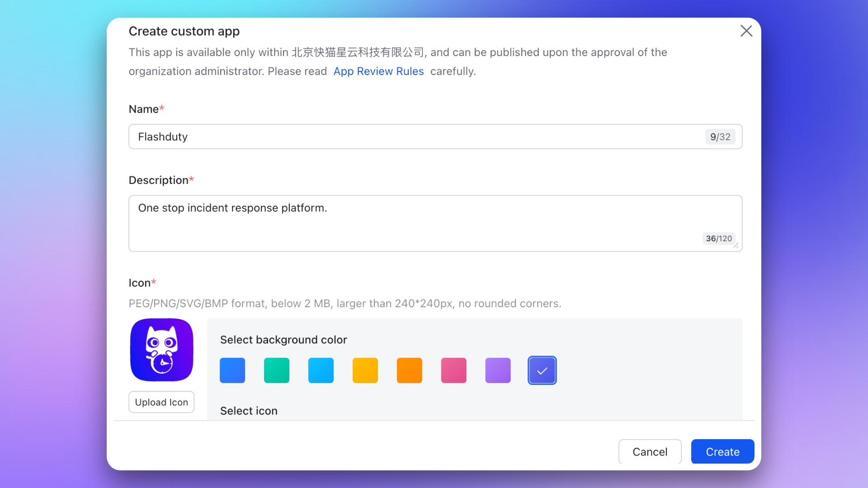Click the Cancel button
Screen dimensions: 868x488
point(650,452)
